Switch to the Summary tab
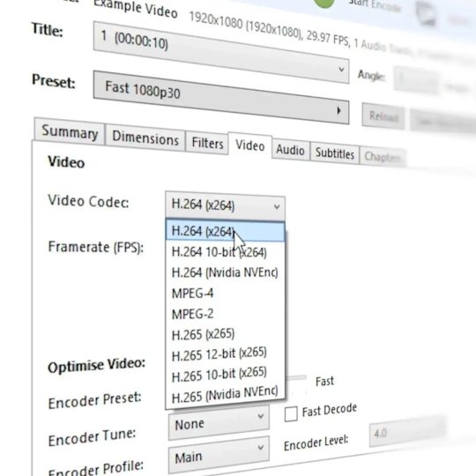 (x=70, y=132)
